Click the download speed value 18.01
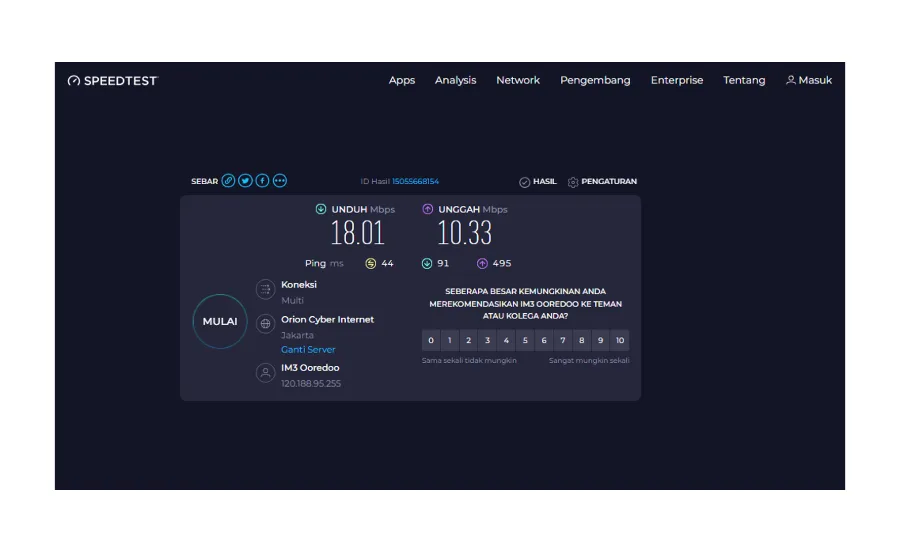Image resolution: width=900 pixels, height=552 pixels. click(x=357, y=233)
